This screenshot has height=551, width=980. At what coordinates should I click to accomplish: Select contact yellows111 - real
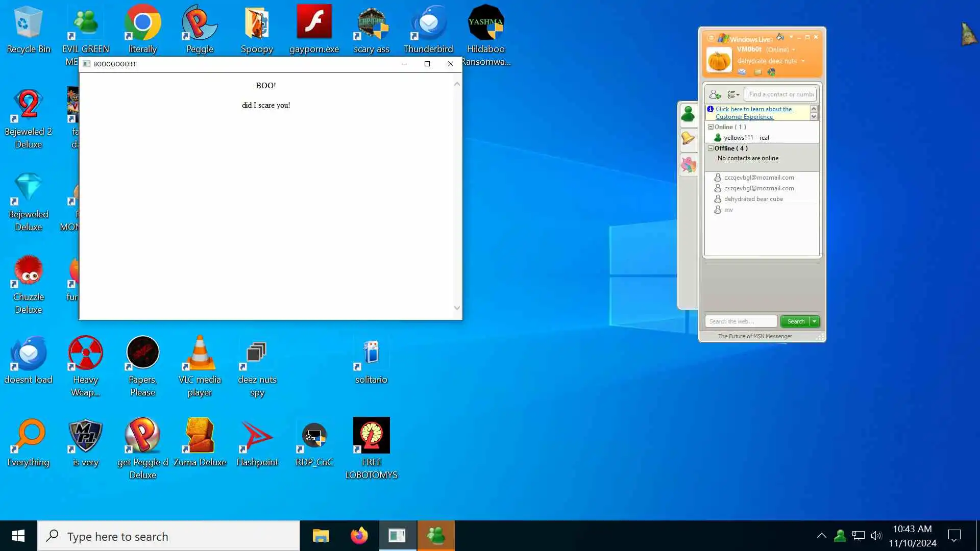point(746,138)
